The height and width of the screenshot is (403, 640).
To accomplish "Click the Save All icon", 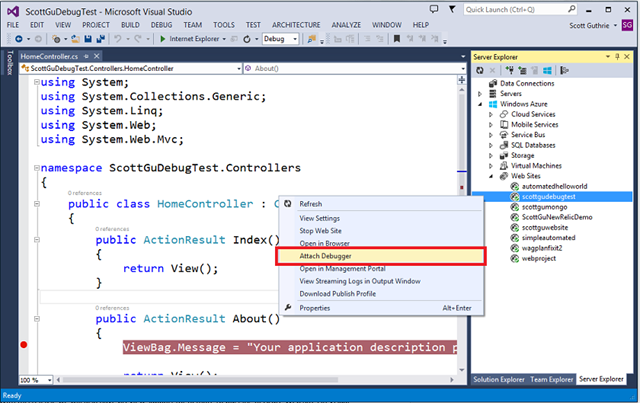I will point(100,39).
